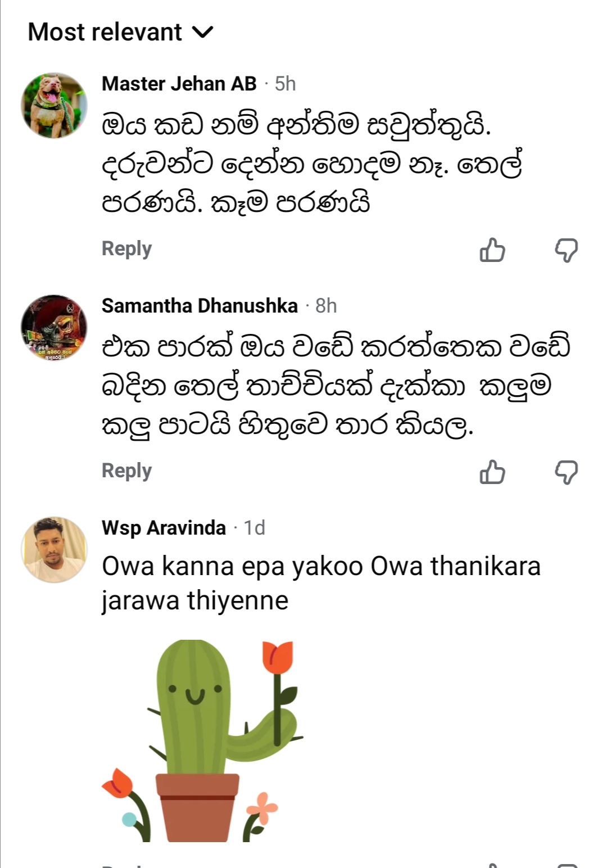Reply to Samantha Dhanushka's comment
The image size is (607, 868).
click(x=126, y=471)
